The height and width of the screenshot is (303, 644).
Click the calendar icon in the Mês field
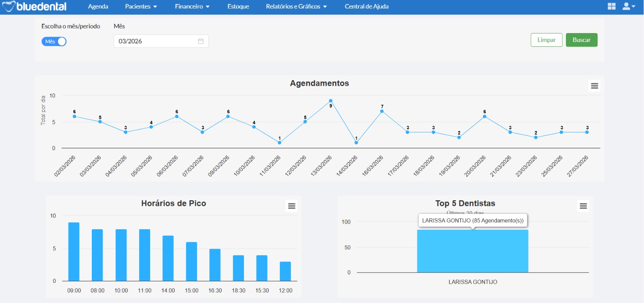201,41
